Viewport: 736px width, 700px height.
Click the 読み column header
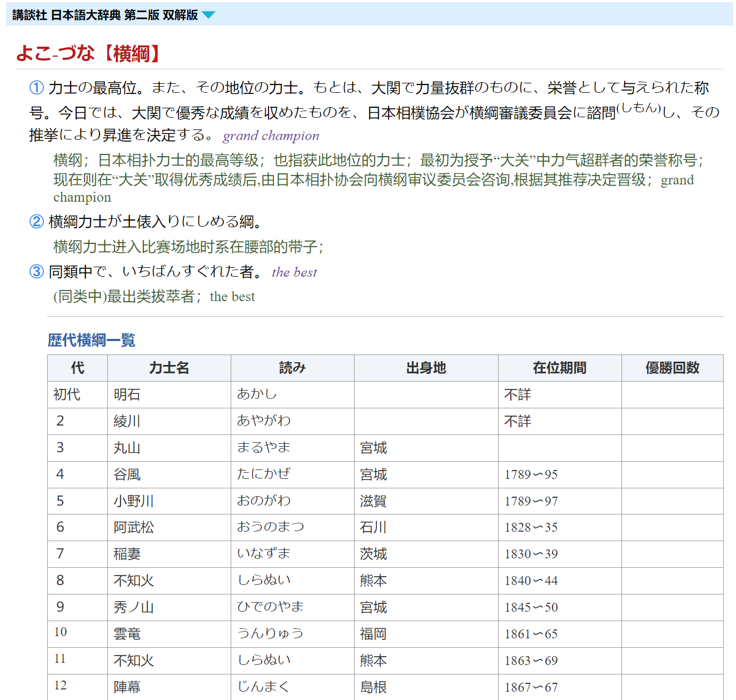pyautogui.click(x=292, y=368)
